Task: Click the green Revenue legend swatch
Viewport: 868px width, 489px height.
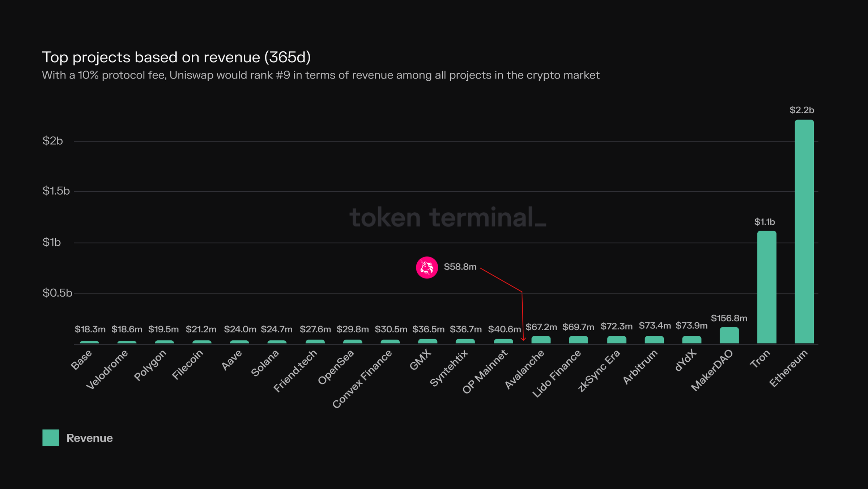Action: pos(51,438)
